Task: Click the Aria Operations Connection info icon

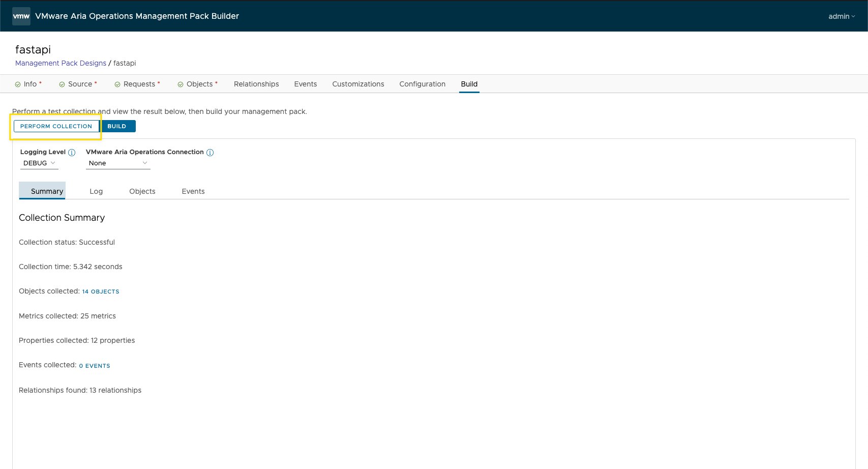Action: [x=210, y=153]
